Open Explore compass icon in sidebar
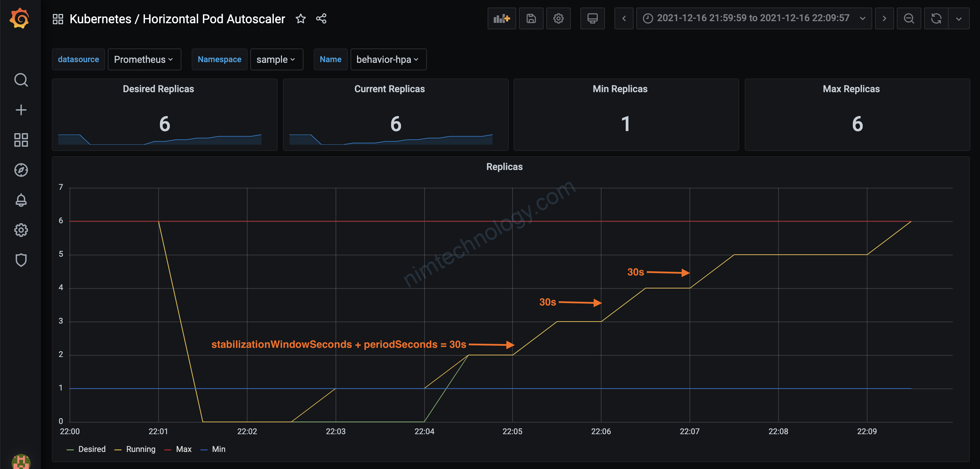This screenshot has height=469, width=980. pos(21,170)
